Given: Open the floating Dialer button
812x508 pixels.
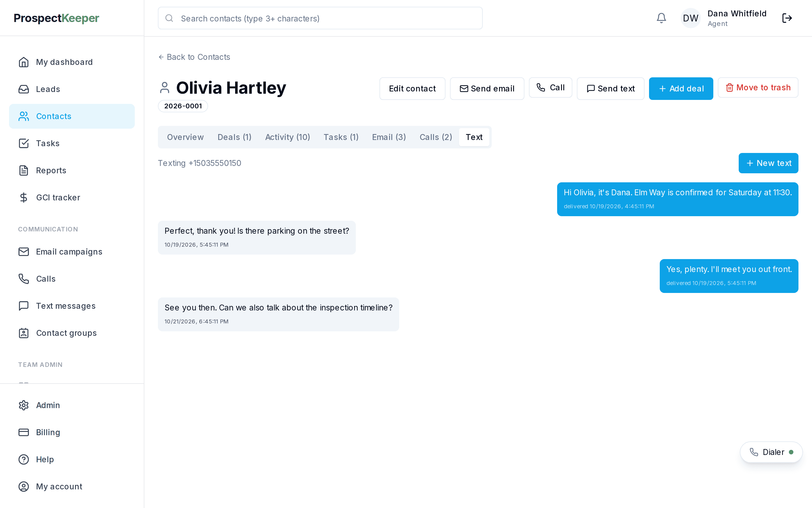Looking at the screenshot, I should (771, 452).
